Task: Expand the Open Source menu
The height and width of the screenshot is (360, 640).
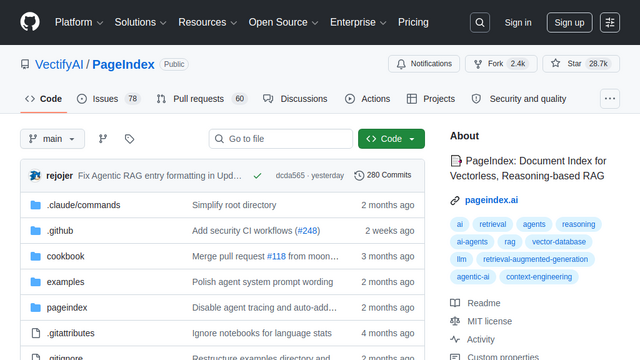Action: [283, 22]
